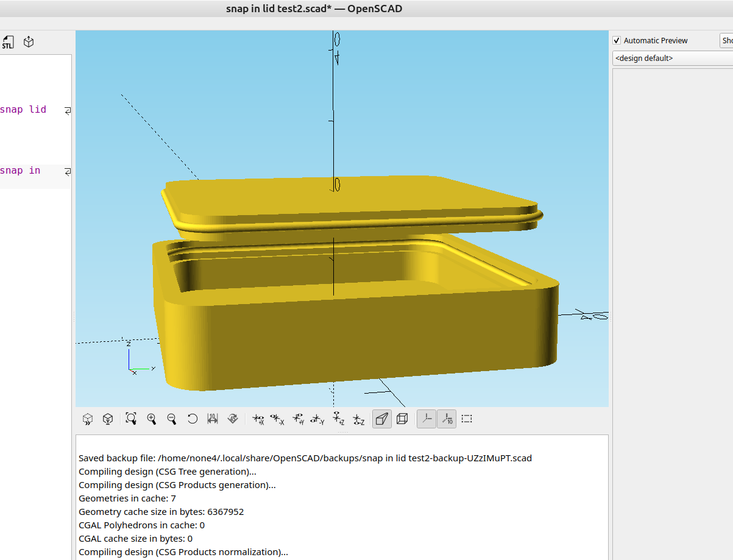Image resolution: width=733 pixels, height=560 pixels.
Task: Toggle Show Axes in the viewport
Action: point(427,419)
